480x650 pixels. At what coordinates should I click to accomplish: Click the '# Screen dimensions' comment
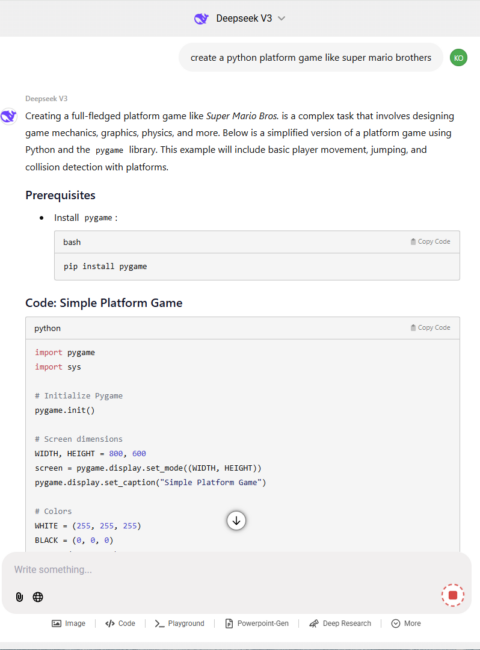click(79, 439)
